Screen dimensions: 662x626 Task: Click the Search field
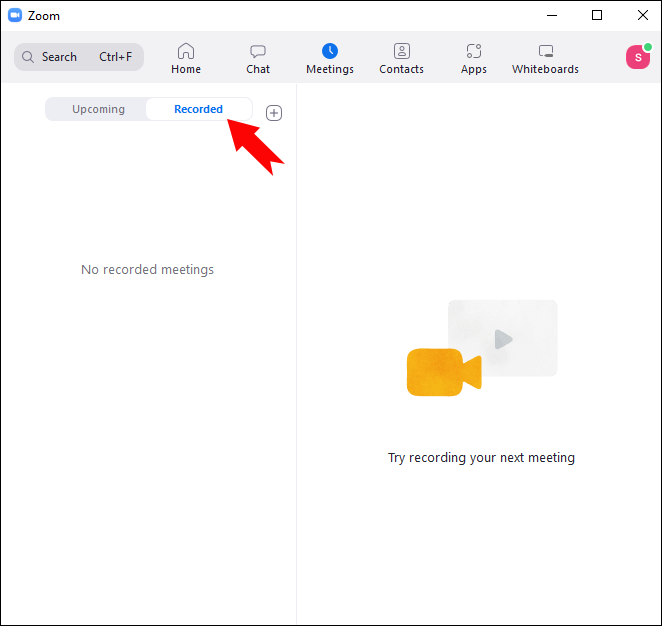(79, 57)
